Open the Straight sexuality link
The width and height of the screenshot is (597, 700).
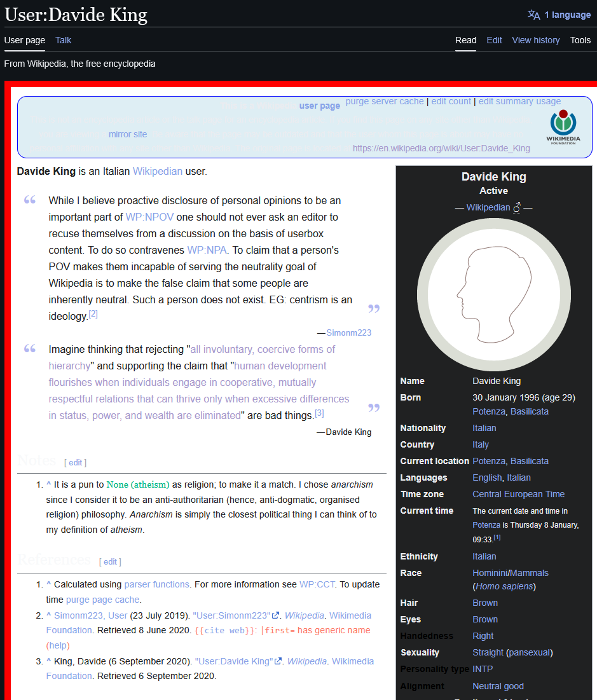pyautogui.click(x=488, y=653)
